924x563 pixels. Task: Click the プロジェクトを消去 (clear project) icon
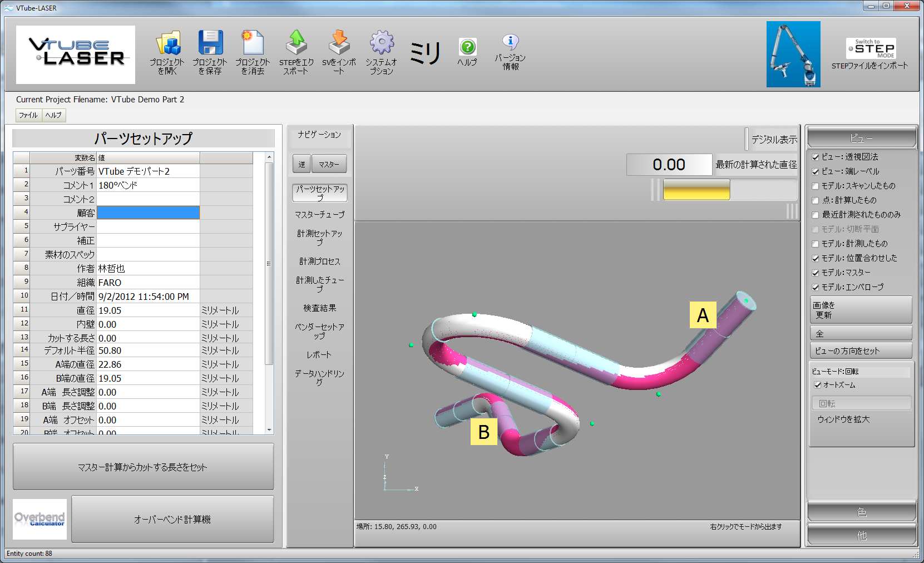(253, 45)
